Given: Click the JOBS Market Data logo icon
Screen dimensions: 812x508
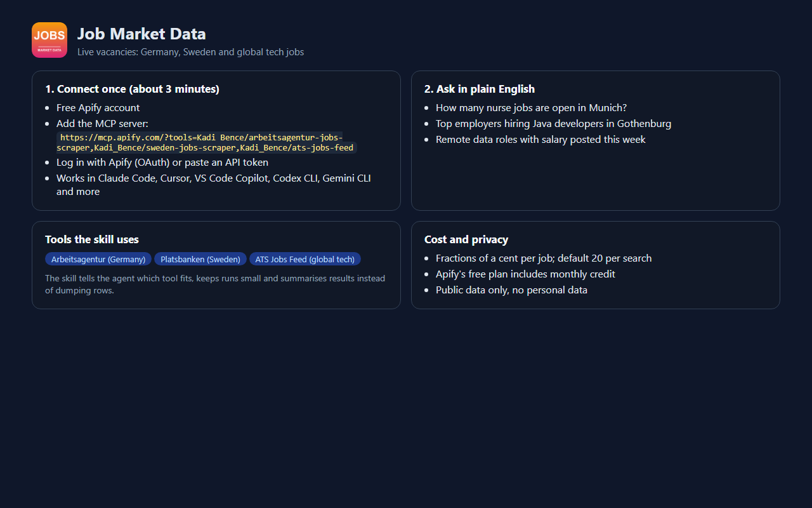Looking at the screenshot, I should click(49, 40).
